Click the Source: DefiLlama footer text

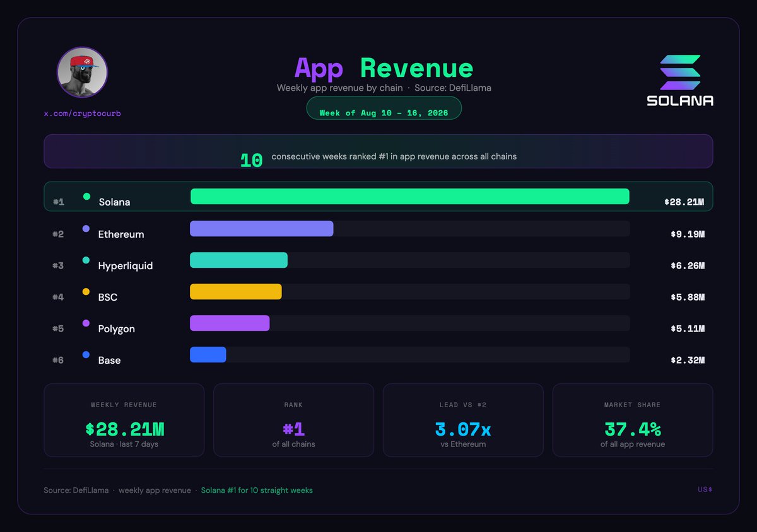(76, 490)
